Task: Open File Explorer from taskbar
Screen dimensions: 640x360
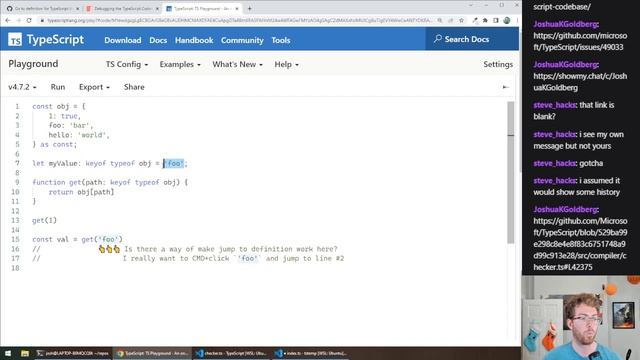Action: 25,353
